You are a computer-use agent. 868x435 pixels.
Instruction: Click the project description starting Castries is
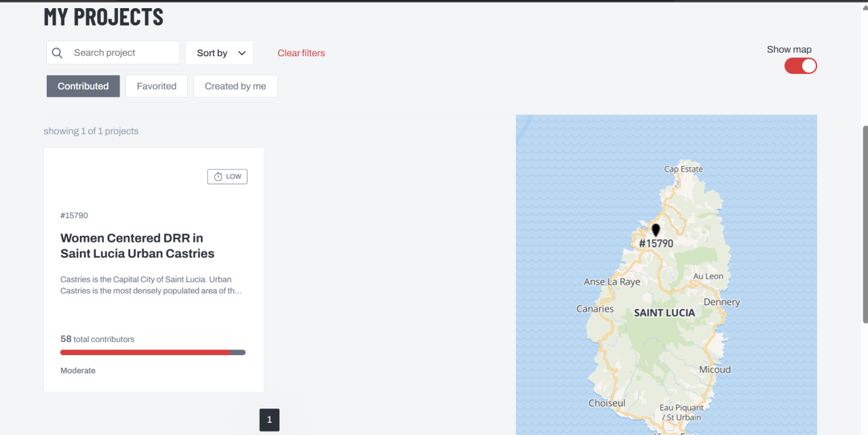click(151, 285)
